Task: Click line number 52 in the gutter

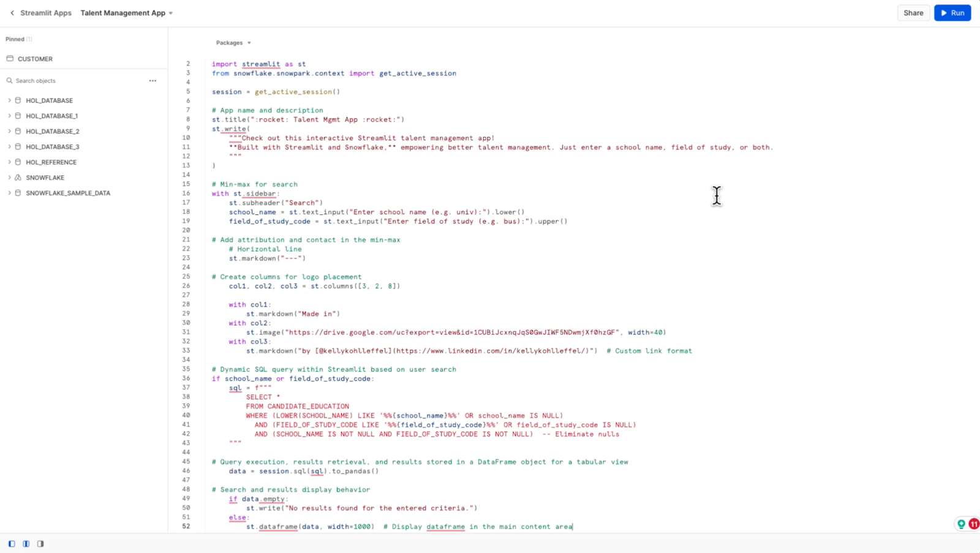Action: point(186,527)
